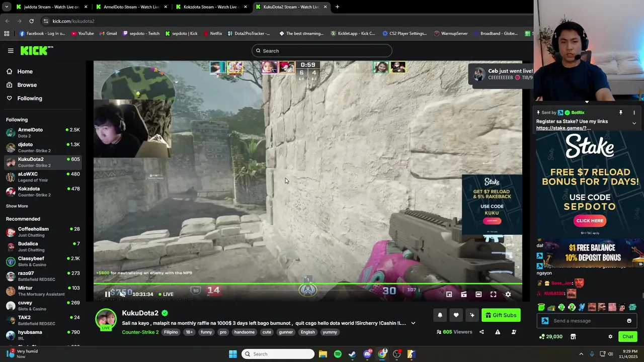Viewport: 644px width, 362px height.
Task: Open the YouTube bookmark
Action: [83, 34]
